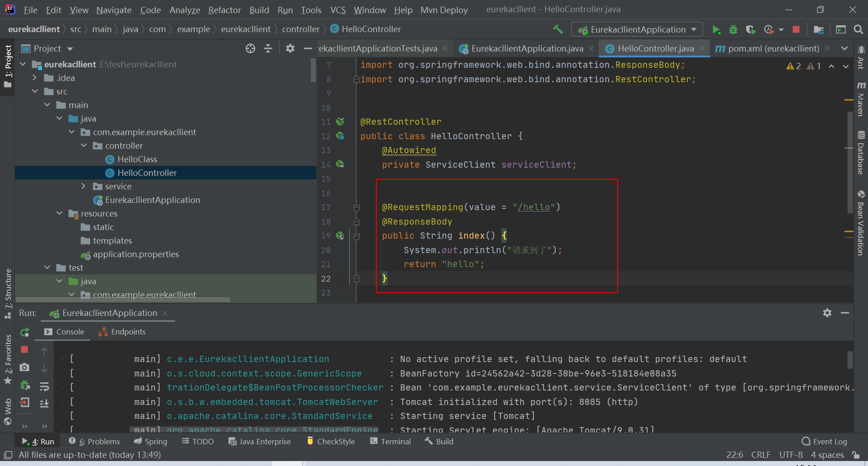This screenshot has height=466, width=868.
Task: Open the EurekacllientApplication run configuration dropdown
Action: point(637,30)
